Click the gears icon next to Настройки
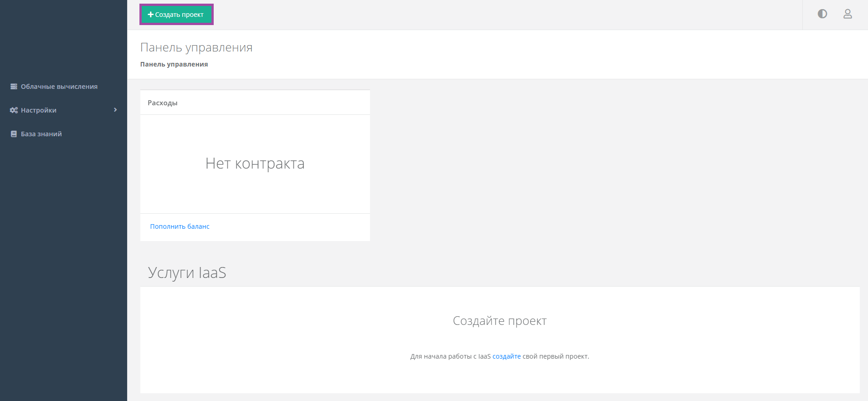This screenshot has height=401, width=868. pos(14,110)
